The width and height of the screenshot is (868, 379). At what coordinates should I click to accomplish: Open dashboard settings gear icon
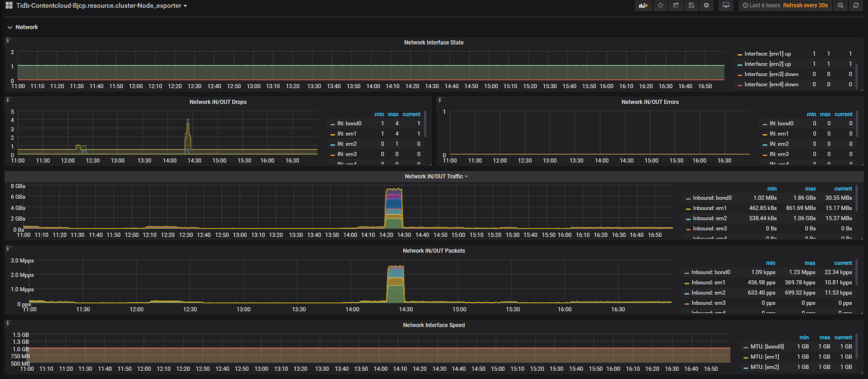pyautogui.click(x=706, y=6)
